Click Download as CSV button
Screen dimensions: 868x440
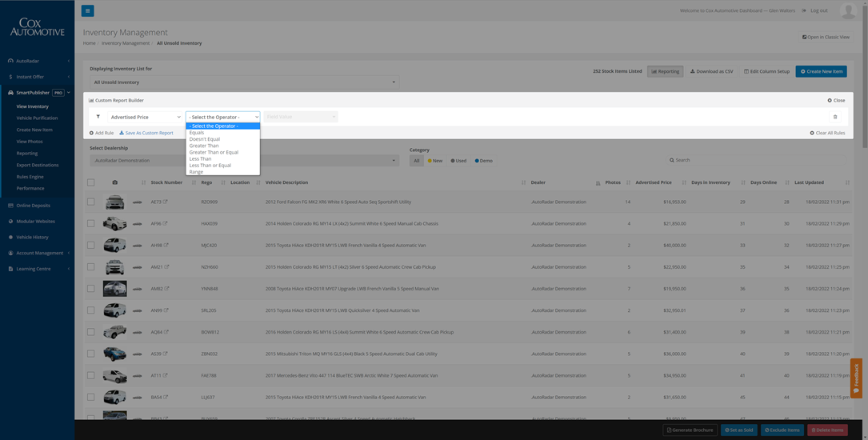pos(711,71)
